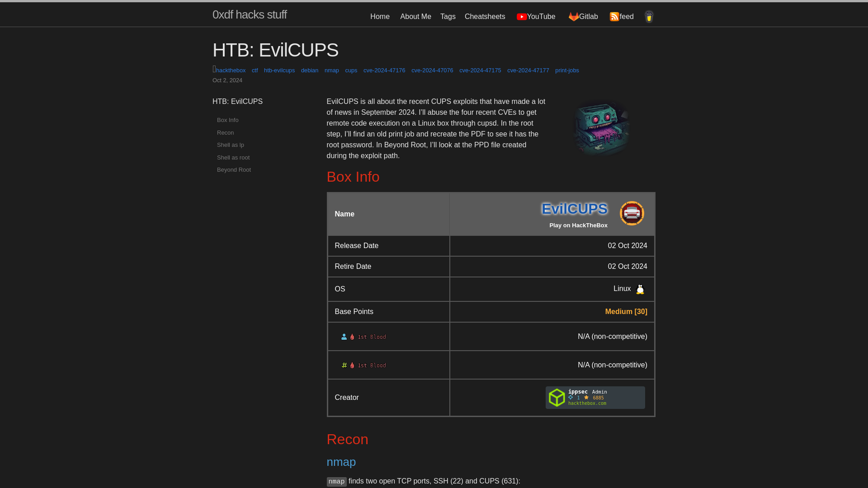Click the EvilCUPS box name link

[574, 209]
